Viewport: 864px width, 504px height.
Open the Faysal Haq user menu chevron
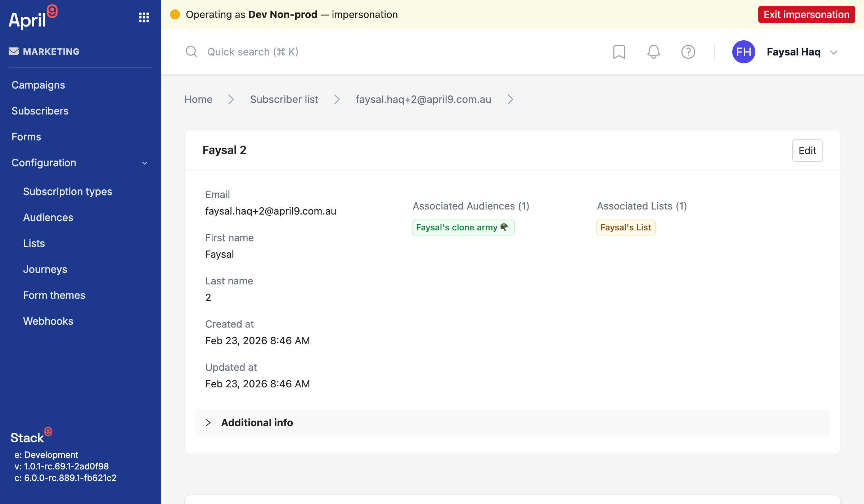coord(834,52)
